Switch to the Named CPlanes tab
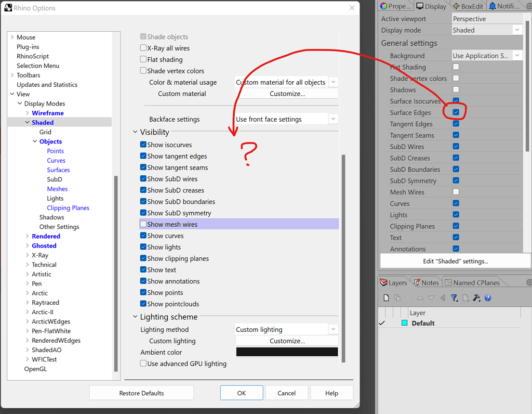 [472, 282]
